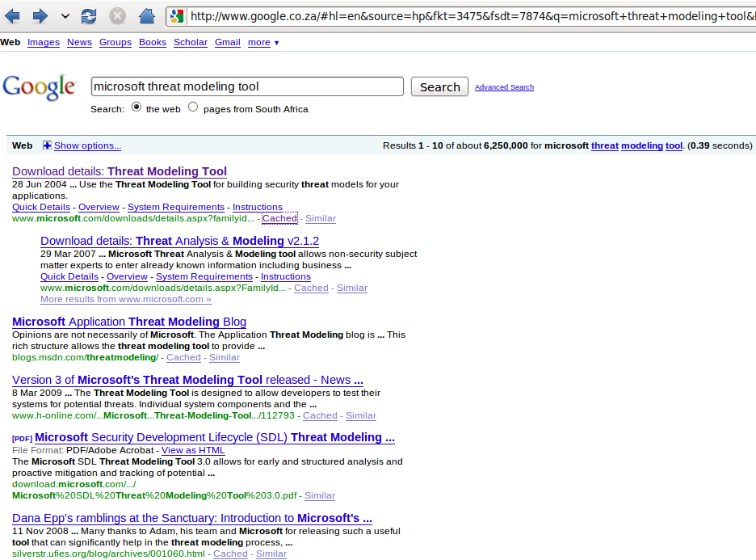Select the 'the web' search scope
Screen dimensions: 756x560
(162, 108)
